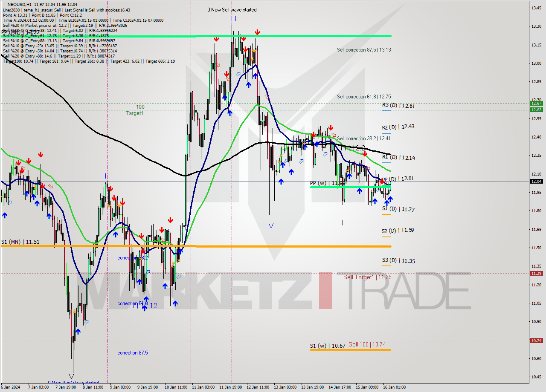546x392 pixels.
Task: Click the 'Target100: 10.74' targets line
Action: point(89,61)
